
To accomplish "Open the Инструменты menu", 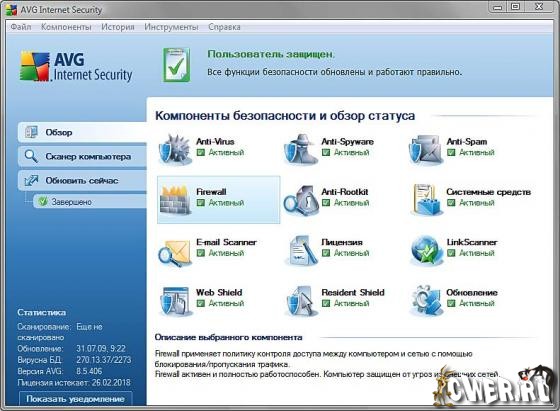I will (171, 27).
